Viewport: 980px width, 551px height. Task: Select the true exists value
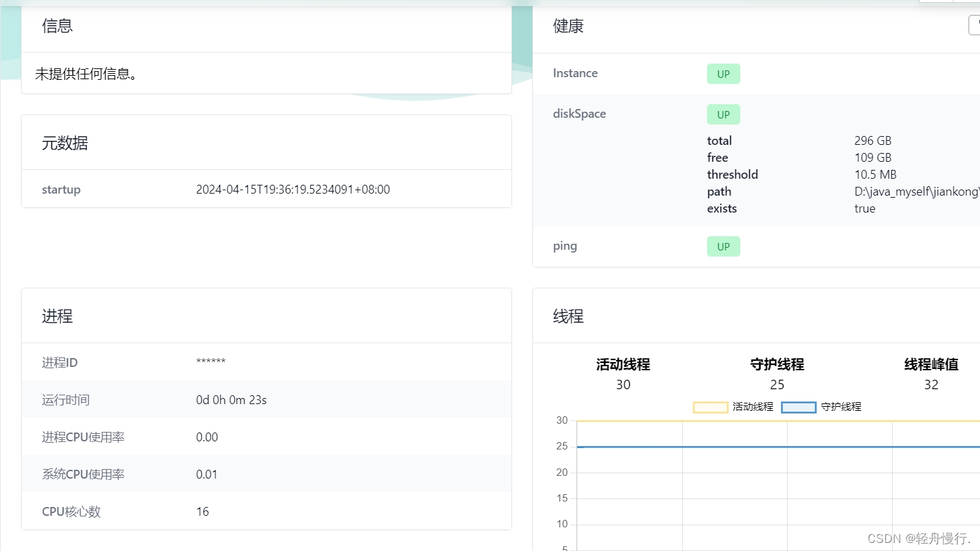pyautogui.click(x=865, y=208)
